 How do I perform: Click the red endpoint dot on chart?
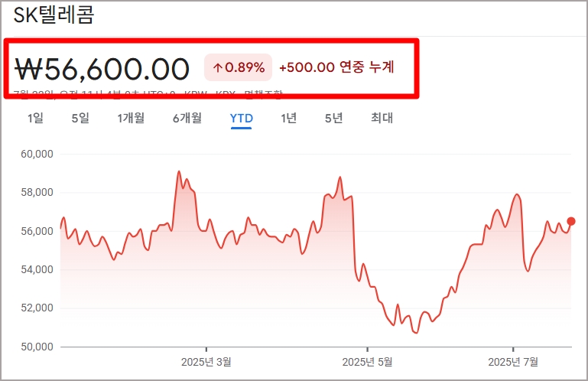[571, 221]
